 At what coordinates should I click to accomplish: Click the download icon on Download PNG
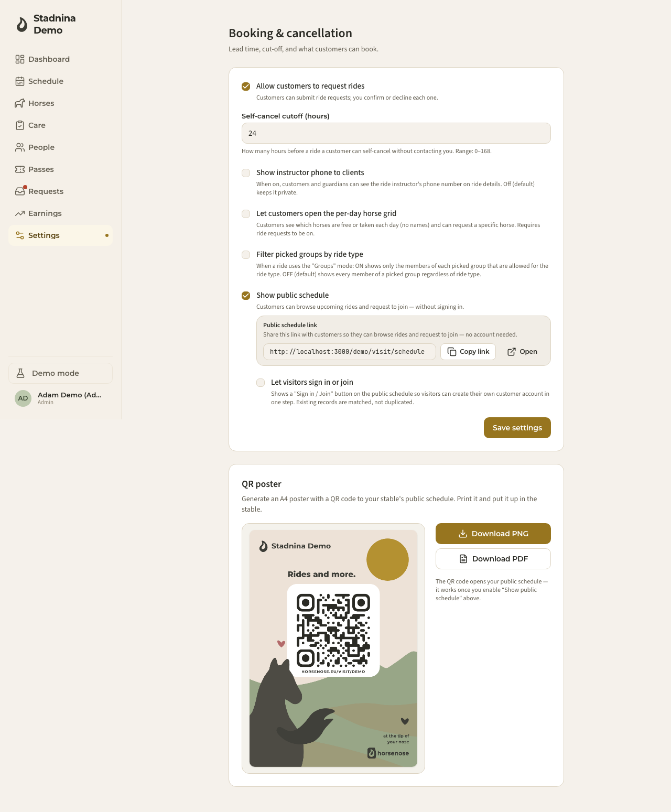(x=463, y=534)
